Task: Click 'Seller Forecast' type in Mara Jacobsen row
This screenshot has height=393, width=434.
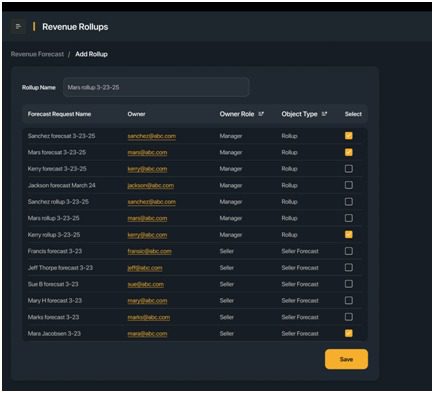Action: pos(300,333)
